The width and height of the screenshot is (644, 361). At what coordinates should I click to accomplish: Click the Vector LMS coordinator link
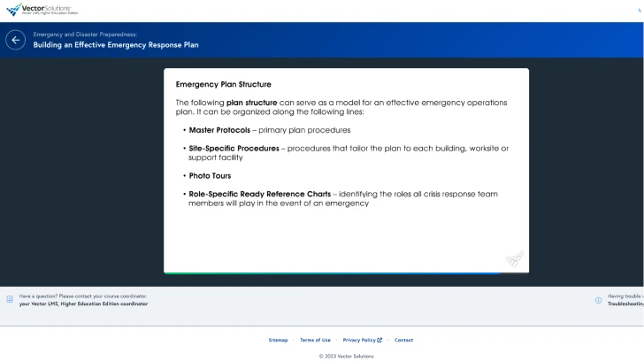tap(83, 303)
